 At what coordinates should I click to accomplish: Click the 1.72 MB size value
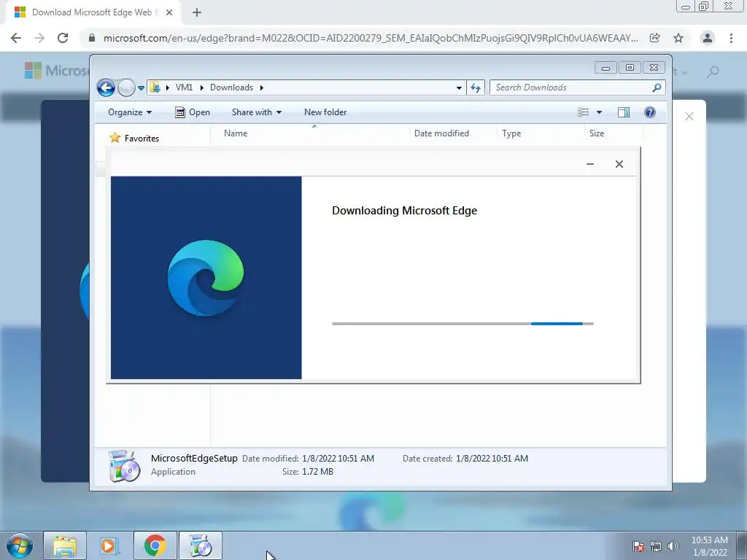click(317, 472)
